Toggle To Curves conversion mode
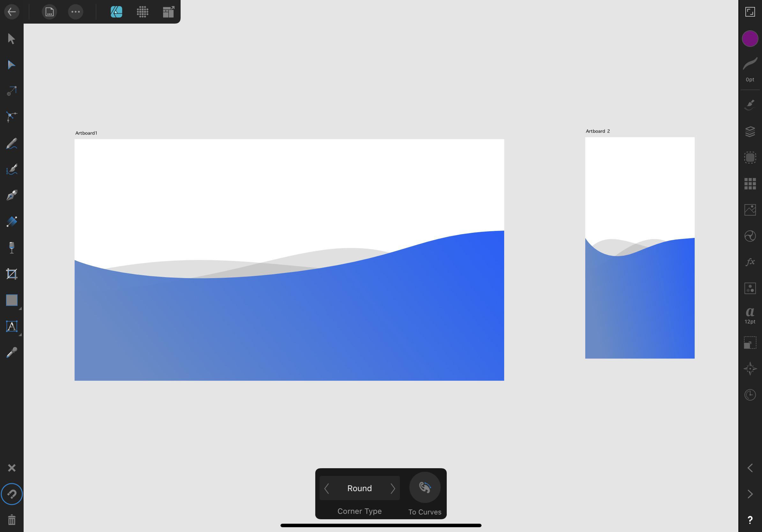762x532 pixels. click(x=424, y=487)
